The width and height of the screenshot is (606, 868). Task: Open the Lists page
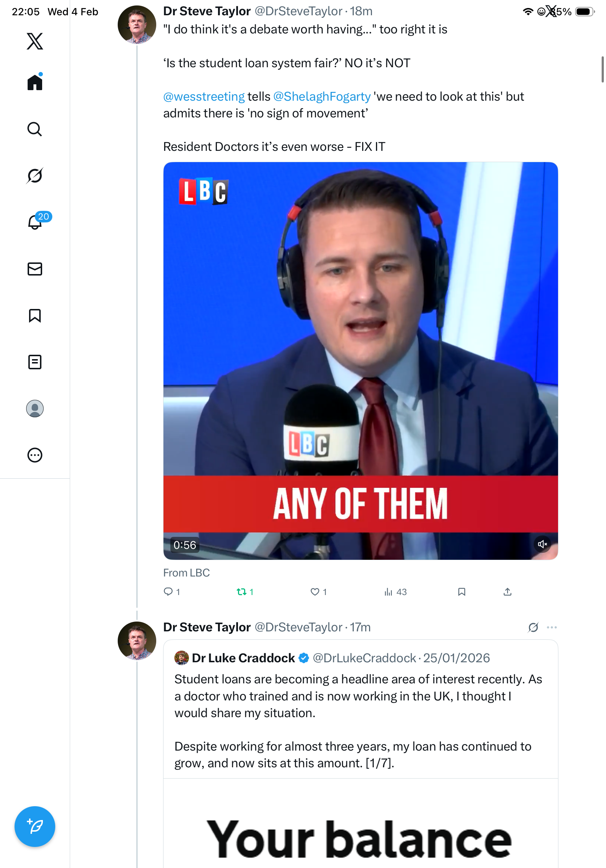(35, 362)
